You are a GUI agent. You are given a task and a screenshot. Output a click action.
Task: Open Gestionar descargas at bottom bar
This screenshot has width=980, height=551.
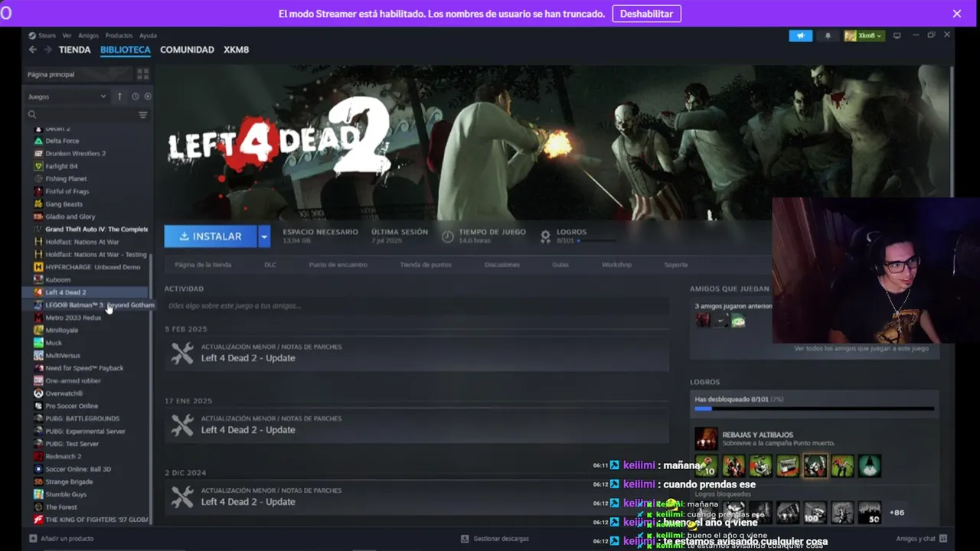click(495, 539)
